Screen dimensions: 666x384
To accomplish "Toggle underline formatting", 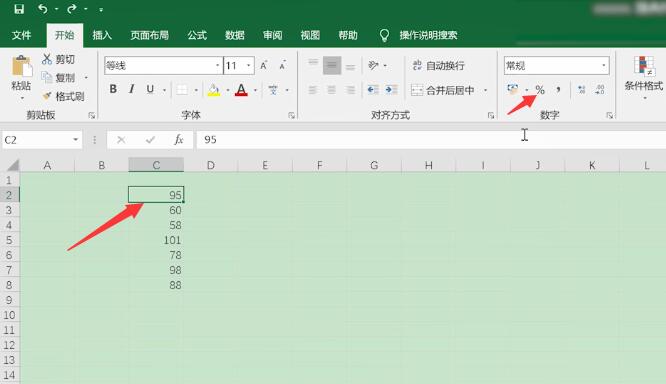I will pyautogui.click(x=150, y=89).
